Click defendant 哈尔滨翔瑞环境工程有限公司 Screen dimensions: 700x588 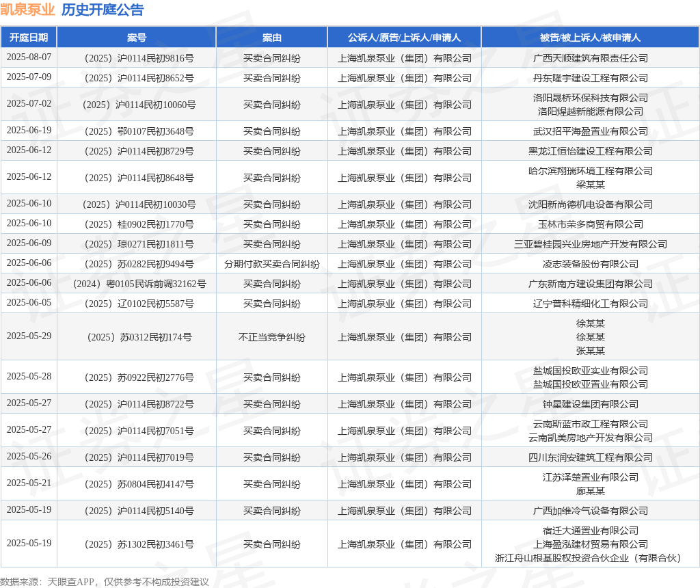(590, 171)
